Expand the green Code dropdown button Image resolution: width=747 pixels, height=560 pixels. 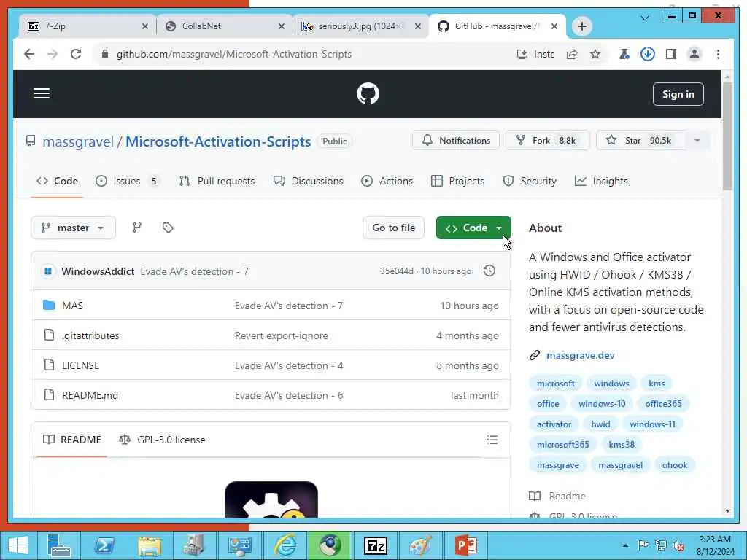coord(473,227)
